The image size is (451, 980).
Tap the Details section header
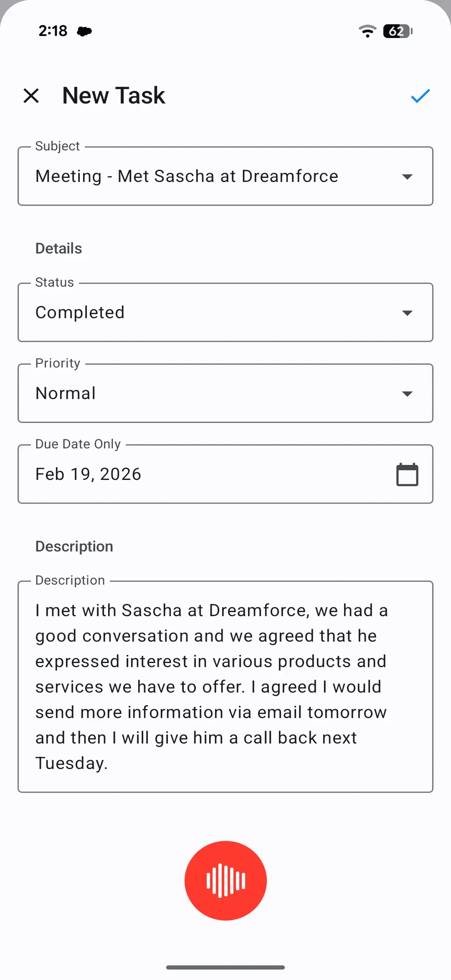(58, 248)
